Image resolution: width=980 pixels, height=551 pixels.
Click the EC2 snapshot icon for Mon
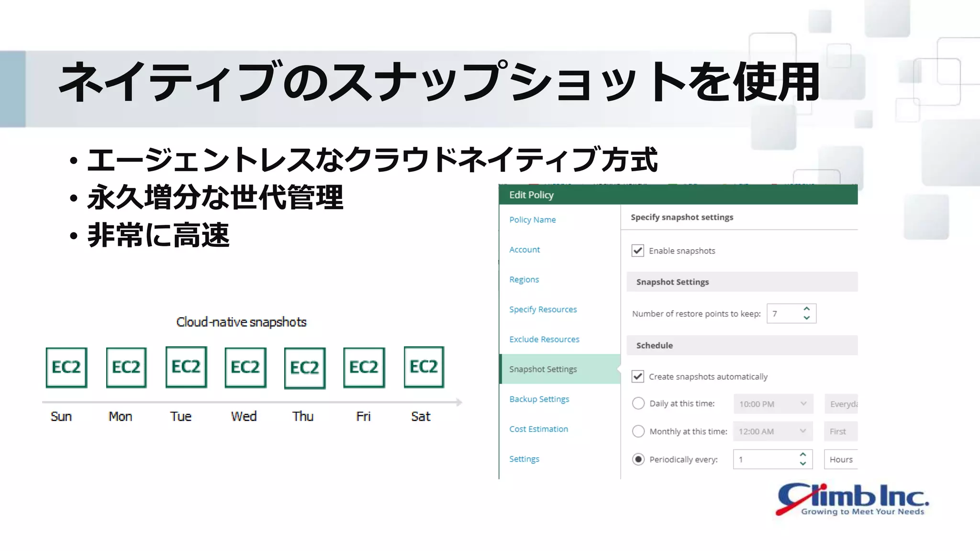(126, 367)
